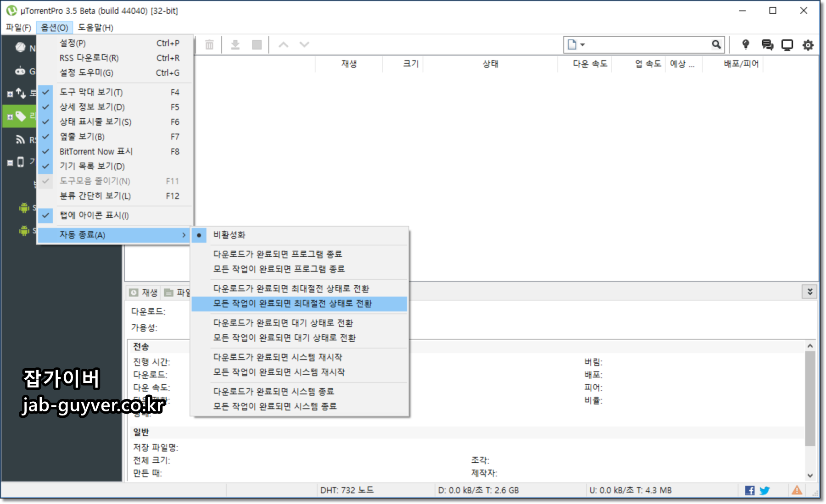Collapse detail pane with double chevron

pos(810,292)
